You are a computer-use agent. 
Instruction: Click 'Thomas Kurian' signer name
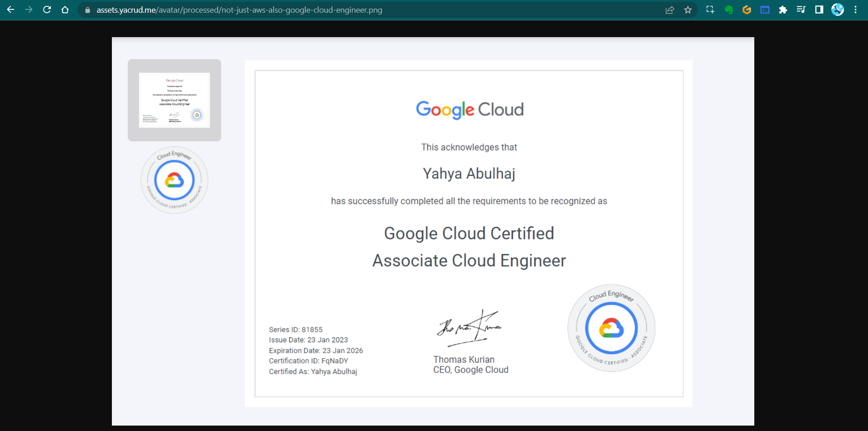pos(464,359)
